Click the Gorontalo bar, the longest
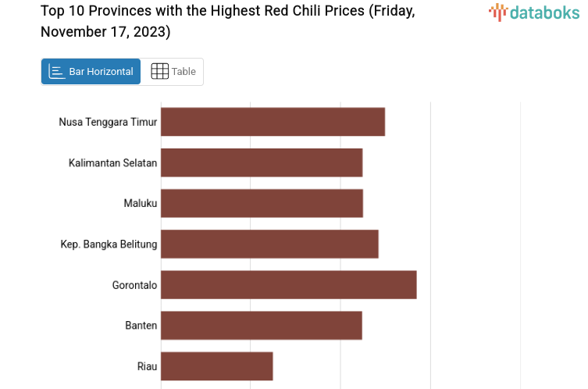The width and height of the screenshot is (588, 389). (x=288, y=284)
